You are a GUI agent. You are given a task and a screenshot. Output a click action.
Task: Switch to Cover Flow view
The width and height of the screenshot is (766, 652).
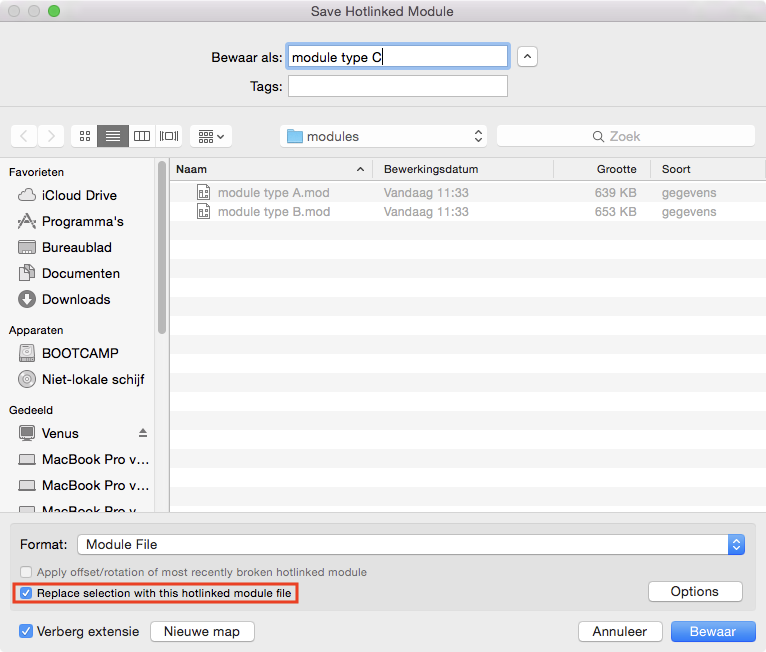click(x=169, y=136)
